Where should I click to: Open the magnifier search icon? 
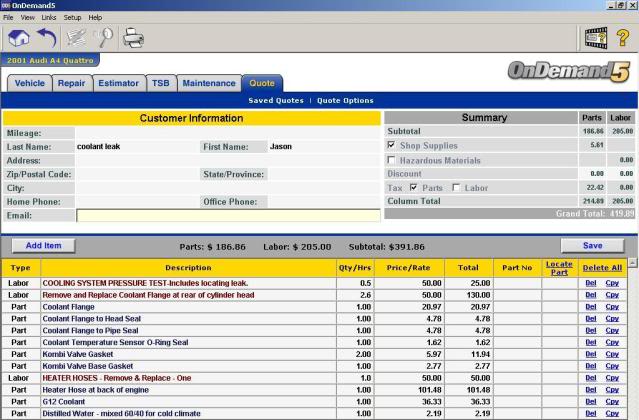(x=104, y=38)
